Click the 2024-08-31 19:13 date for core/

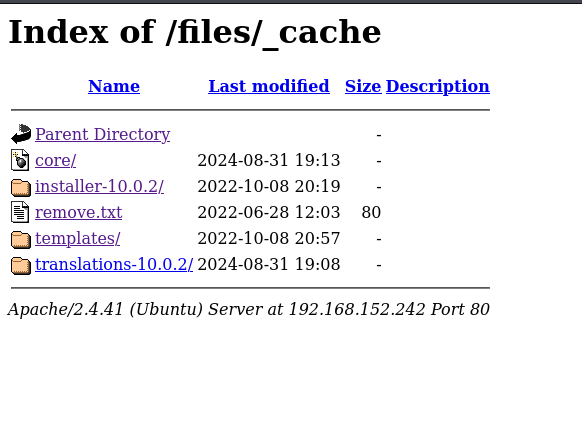pyautogui.click(x=269, y=160)
